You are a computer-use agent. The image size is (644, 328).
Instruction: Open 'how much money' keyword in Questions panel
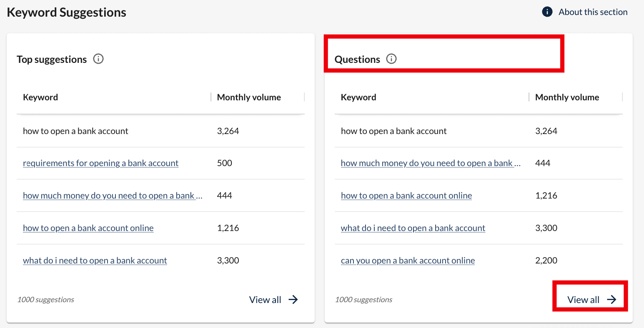pos(431,163)
